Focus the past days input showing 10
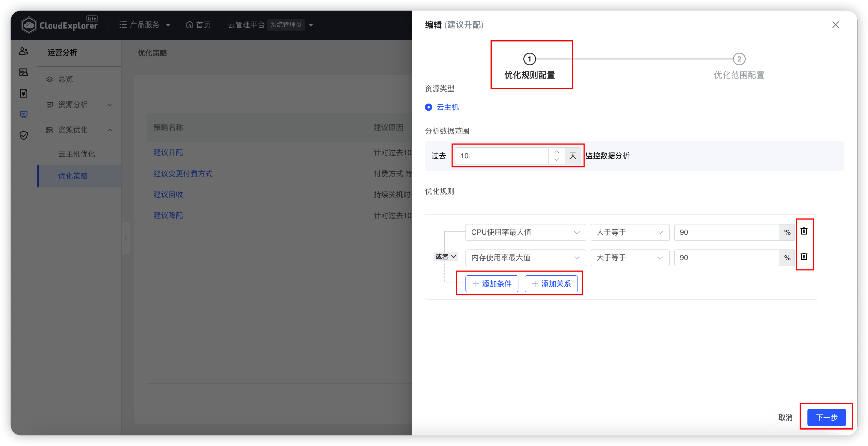The width and height of the screenshot is (868, 446). coord(502,156)
